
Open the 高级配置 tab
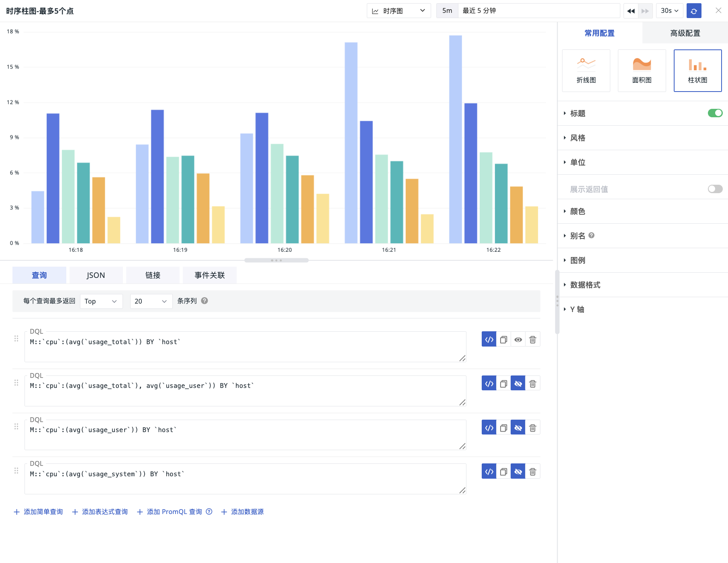[x=685, y=33]
